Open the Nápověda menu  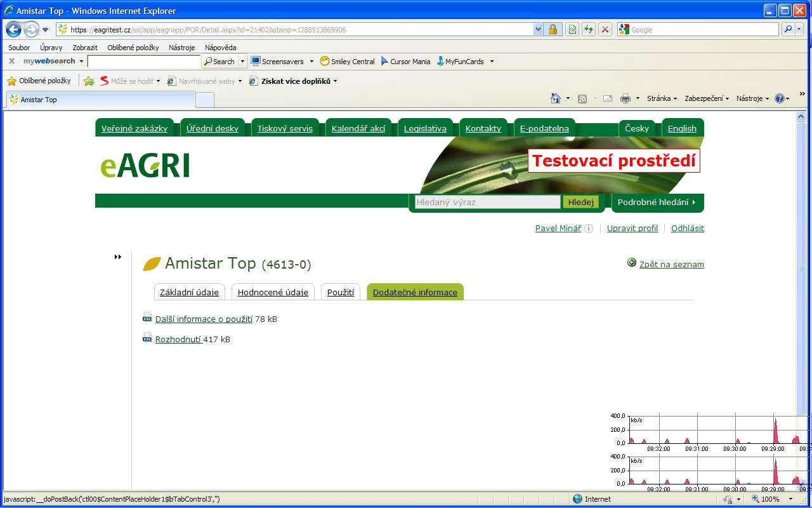tap(220, 48)
